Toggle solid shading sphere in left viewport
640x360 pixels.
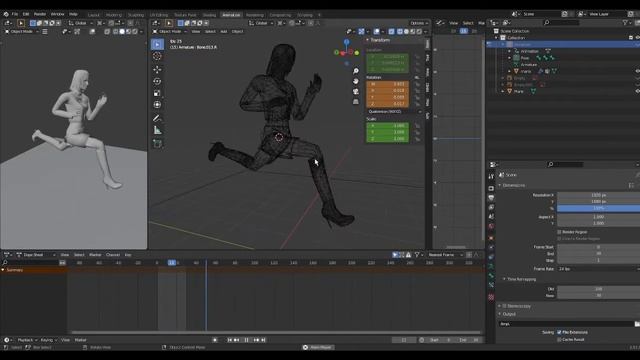tap(122, 31)
